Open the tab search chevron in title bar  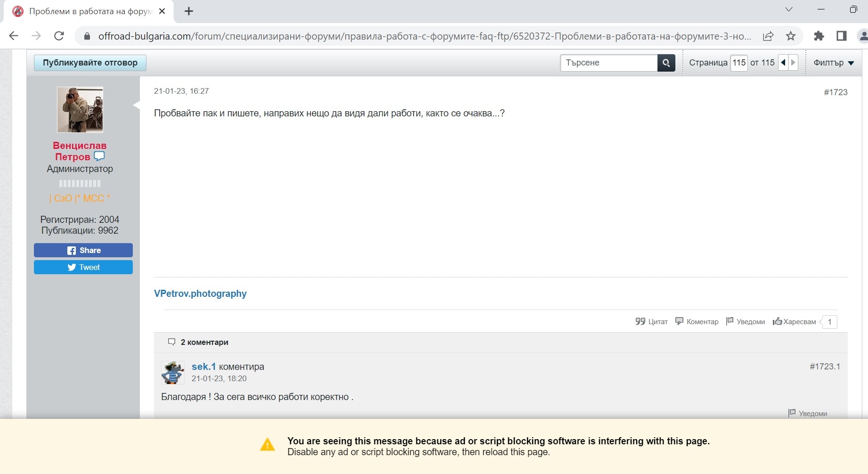pyautogui.click(x=789, y=9)
